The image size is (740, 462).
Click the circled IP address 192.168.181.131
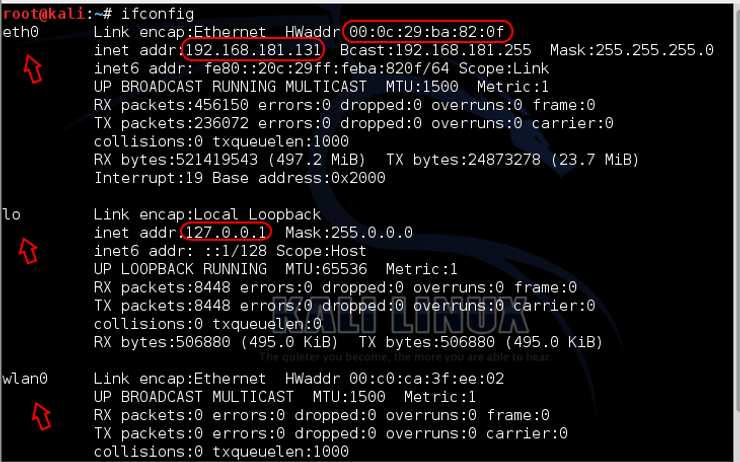point(252,49)
